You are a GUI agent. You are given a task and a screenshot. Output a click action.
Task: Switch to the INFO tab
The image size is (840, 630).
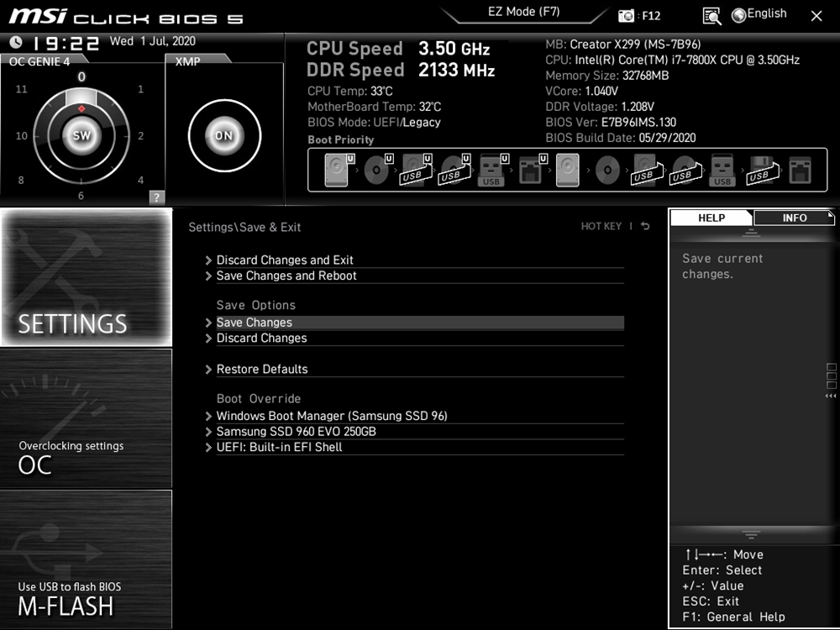(x=794, y=218)
